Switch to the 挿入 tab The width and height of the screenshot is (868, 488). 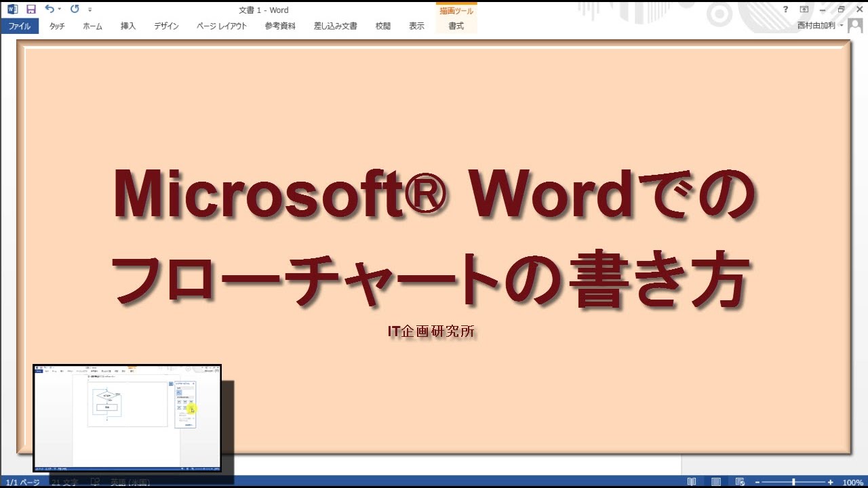tap(128, 26)
